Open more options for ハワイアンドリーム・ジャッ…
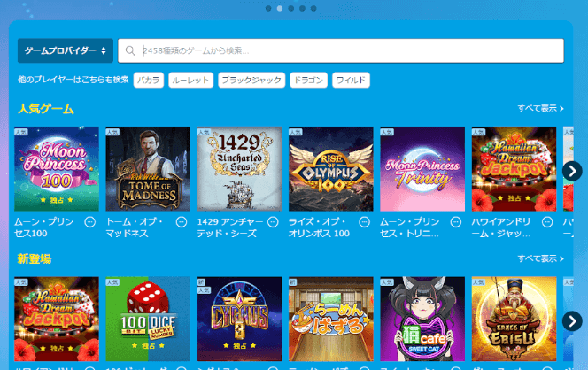The width and height of the screenshot is (588, 370). 547,222
